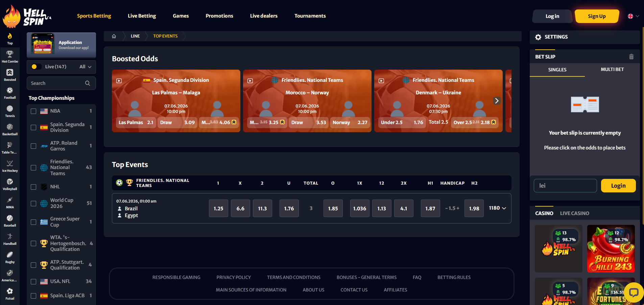Click the Search championships field

pos(61,83)
